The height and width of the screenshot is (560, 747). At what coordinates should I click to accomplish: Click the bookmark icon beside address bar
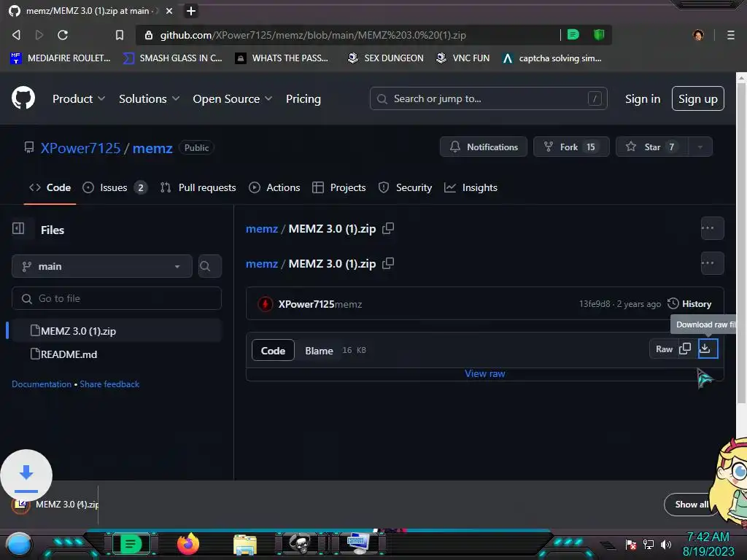coord(120,35)
